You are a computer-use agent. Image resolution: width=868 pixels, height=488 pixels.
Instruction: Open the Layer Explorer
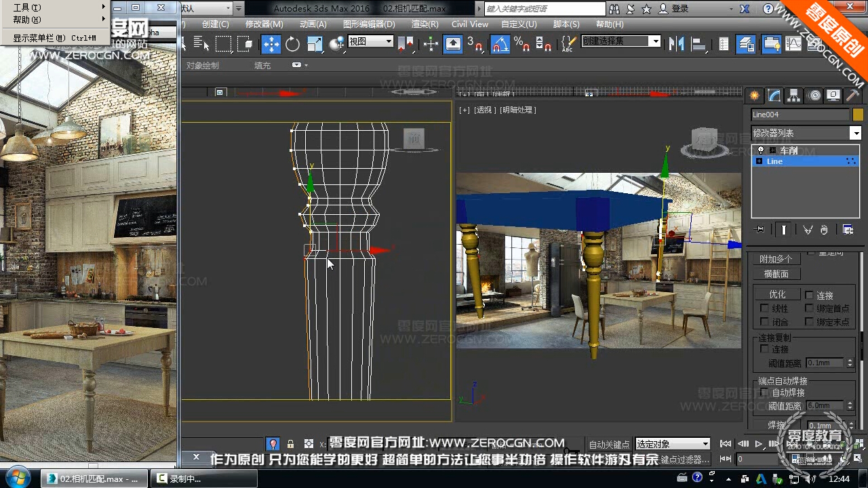746,45
